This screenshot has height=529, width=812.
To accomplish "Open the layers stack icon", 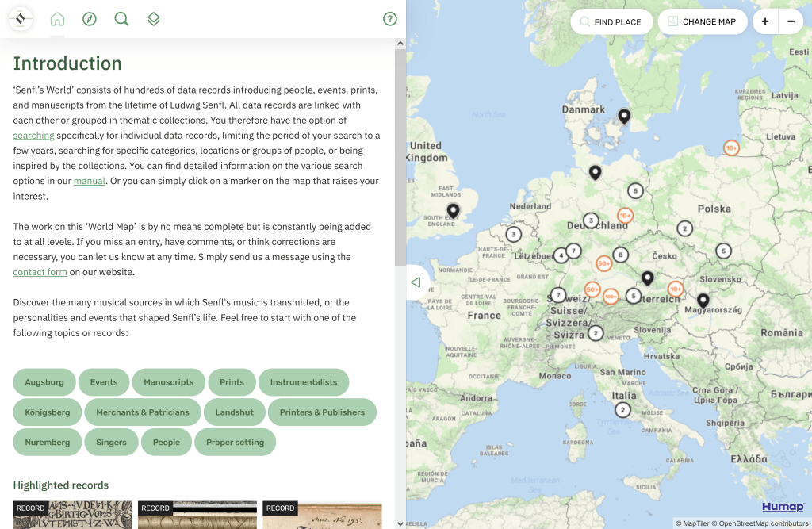I will coord(154,19).
